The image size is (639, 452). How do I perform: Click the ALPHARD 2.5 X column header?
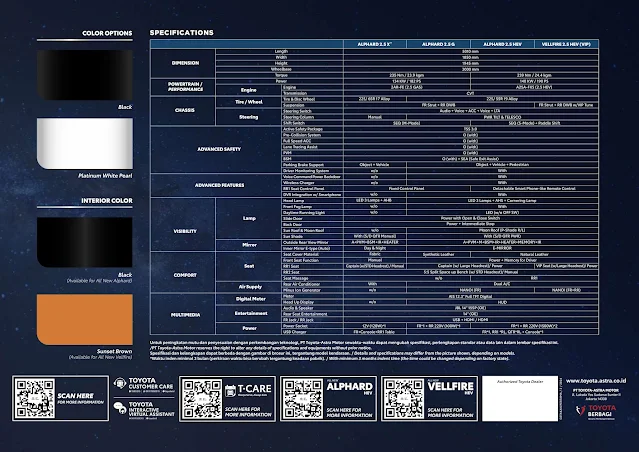coord(375,44)
